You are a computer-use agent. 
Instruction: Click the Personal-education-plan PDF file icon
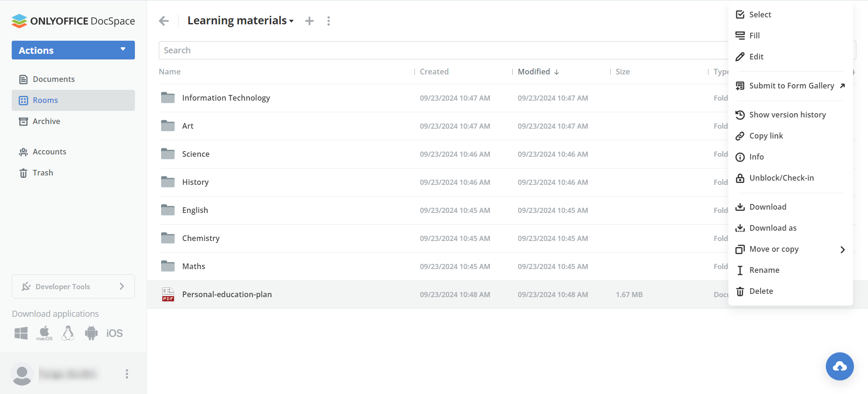[168, 294]
